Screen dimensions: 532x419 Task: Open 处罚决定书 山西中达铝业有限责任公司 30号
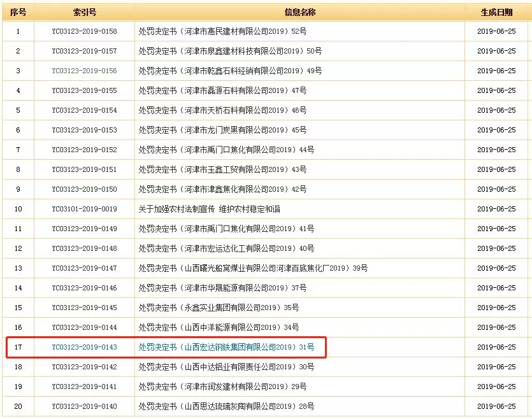click(x=226, y=366)
